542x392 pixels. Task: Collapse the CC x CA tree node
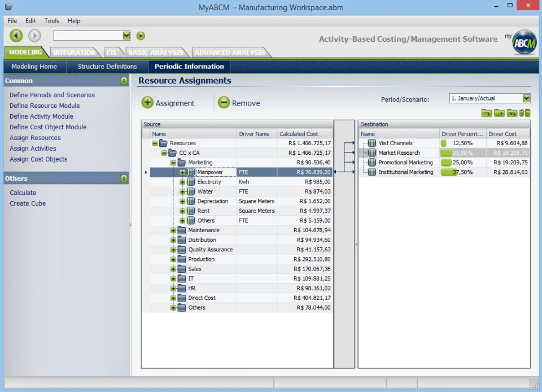point(164,153)
